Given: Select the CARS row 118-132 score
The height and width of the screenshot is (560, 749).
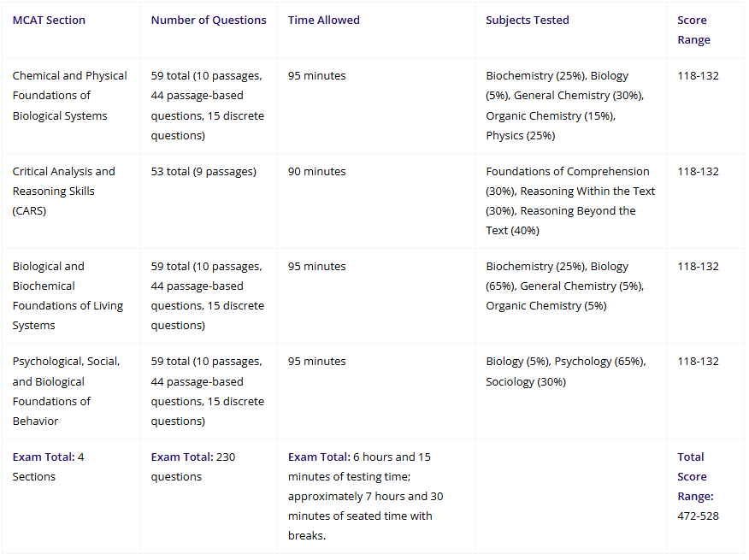Looking at the screenshot, I should click(698, 172).
